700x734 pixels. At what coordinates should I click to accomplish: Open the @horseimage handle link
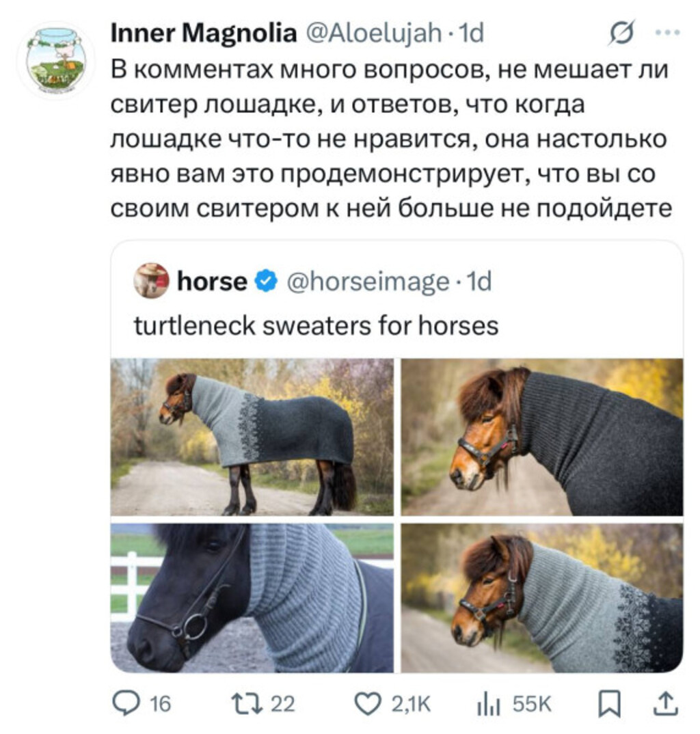pyautogui.click(x=368, y=281)
